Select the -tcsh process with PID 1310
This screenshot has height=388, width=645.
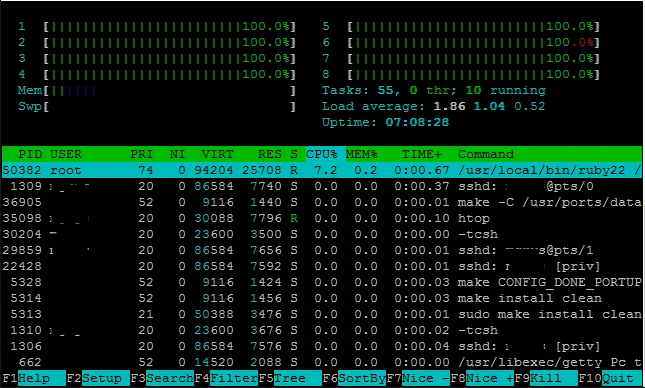point(322,330)
